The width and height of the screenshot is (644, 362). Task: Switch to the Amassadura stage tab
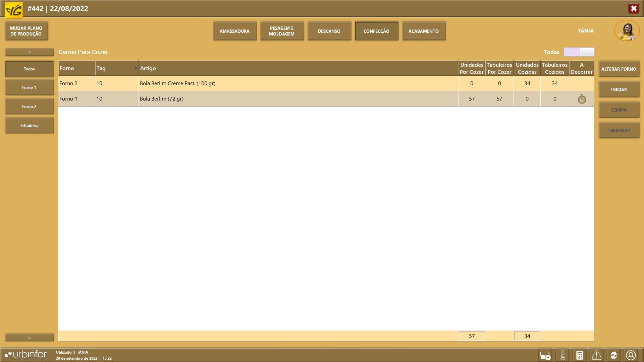tap(234, 31)
